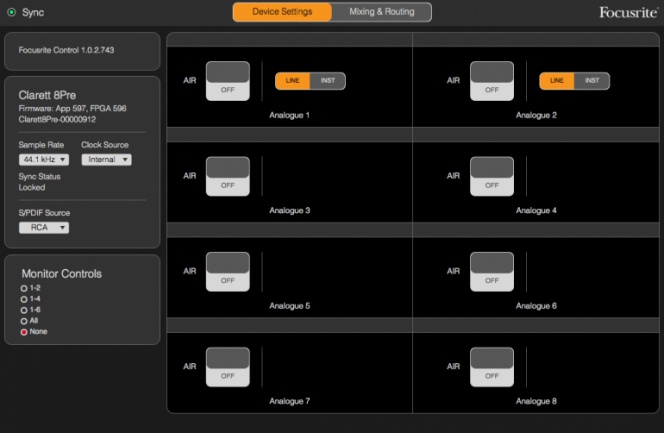664x433 pixels.
Task: Click the Analogue 8 channel label
Action: pos(536,401)
